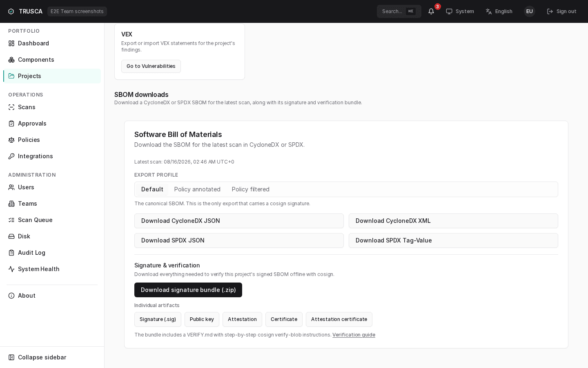Click the Policies scale icon
Viewport: 588px width, 368px height.
pyautogui.click(x=11, y=140)
